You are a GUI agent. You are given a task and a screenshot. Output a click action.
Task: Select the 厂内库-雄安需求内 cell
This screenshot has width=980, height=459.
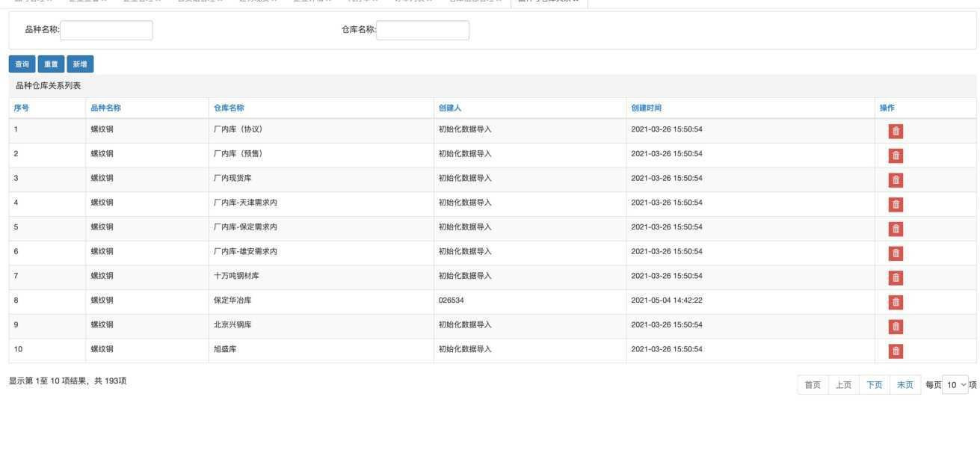tap(321, 252)
